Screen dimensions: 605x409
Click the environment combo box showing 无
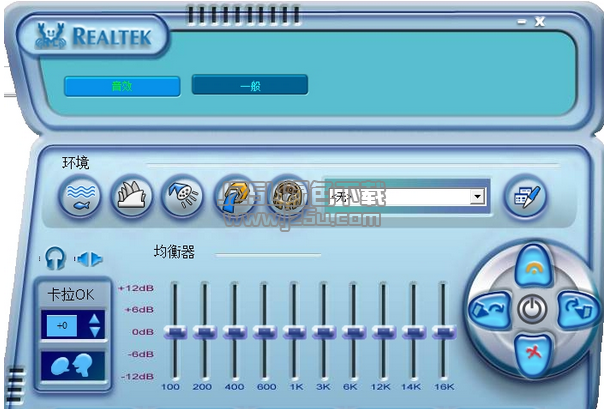[406, 197]
